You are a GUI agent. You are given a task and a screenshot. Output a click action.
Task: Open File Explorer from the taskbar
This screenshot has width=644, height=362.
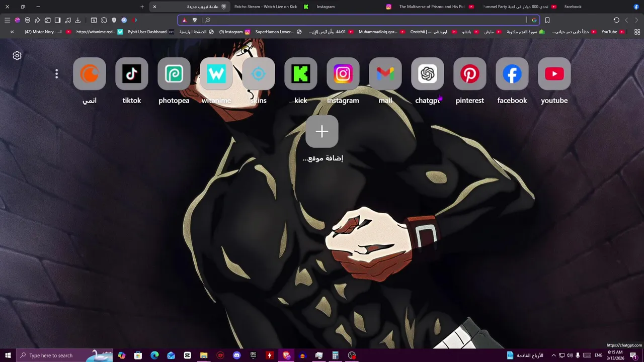[x=204, y=355]
